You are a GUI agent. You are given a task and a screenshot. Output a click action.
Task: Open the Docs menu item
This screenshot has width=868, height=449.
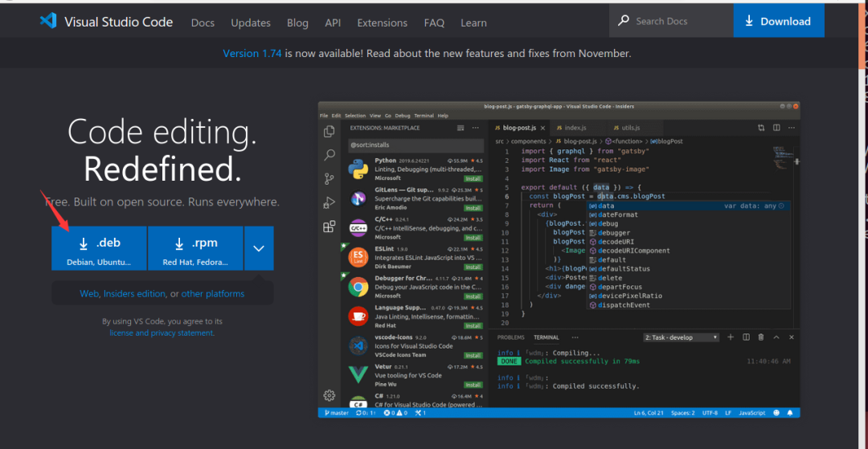203,22
